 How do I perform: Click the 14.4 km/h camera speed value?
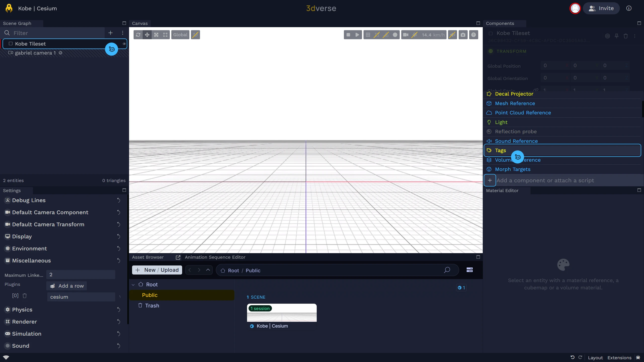click(x=433, y=35)
